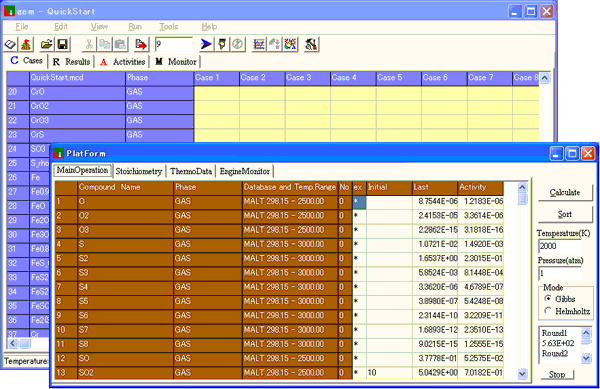Image resolution: width=600 pixels, height=389 pixels.
Task: Click the Pressure(atm) input field
Action: click(560, 273)
